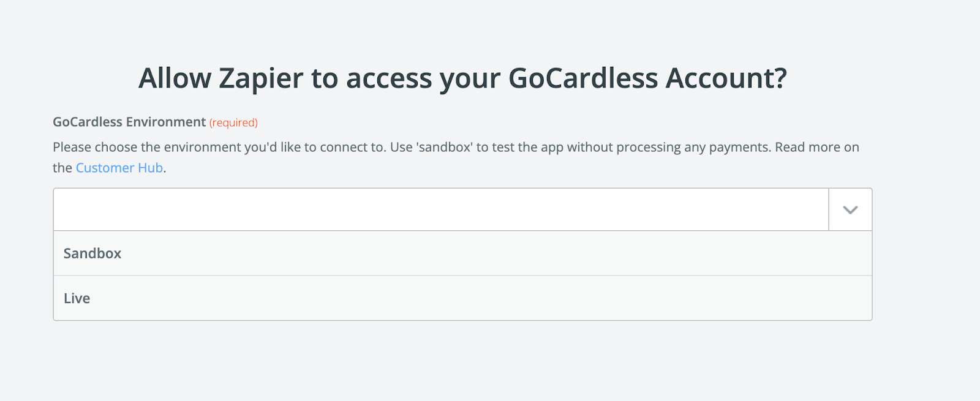Collapse the environment dropdown list
Viewport: 980px width, 401px height.
click(x=850, y=210)
